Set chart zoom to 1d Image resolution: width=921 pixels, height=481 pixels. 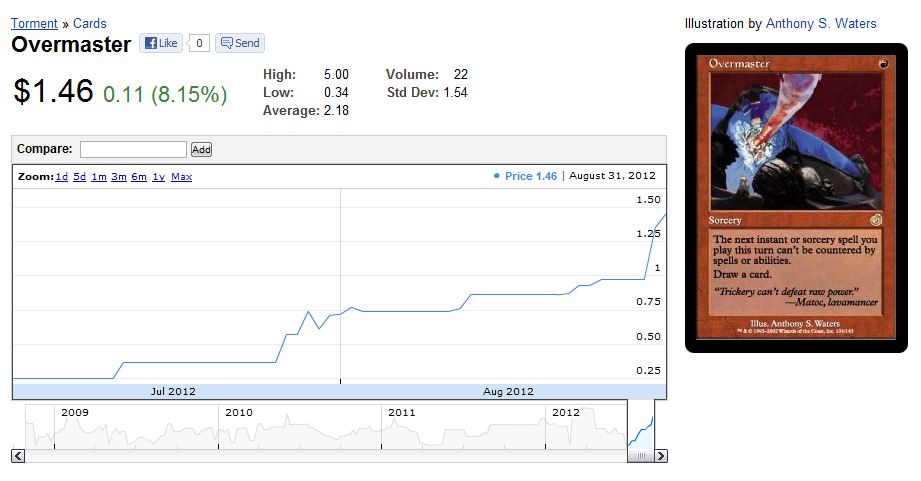[x=61, y=177]
